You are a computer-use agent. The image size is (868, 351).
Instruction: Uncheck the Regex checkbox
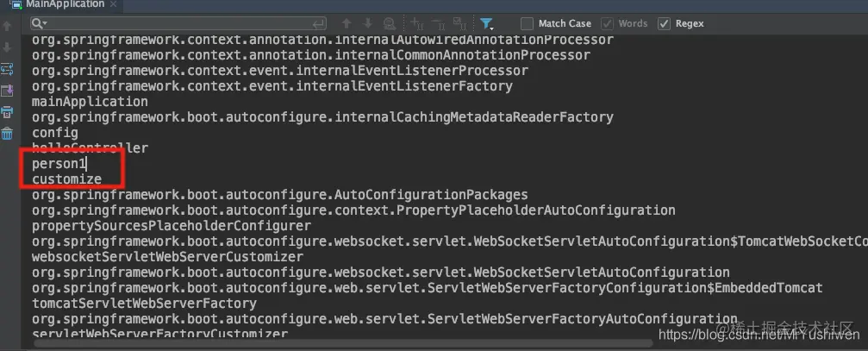tap(664, 24)
